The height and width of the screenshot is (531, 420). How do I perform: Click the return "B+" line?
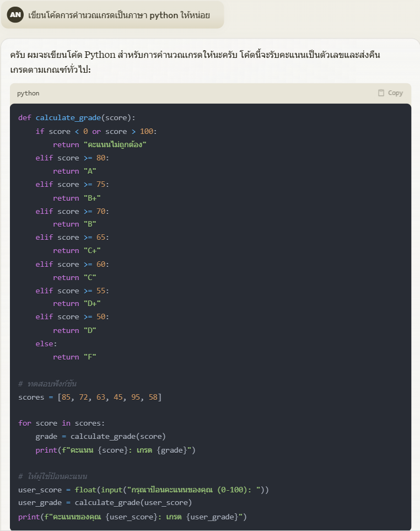click(77, 198)
